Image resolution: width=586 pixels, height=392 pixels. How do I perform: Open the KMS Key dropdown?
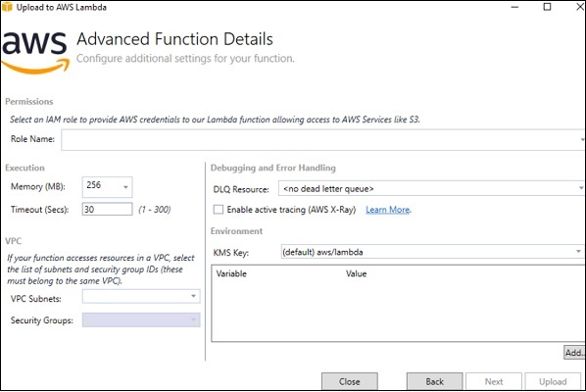[432, 252]
